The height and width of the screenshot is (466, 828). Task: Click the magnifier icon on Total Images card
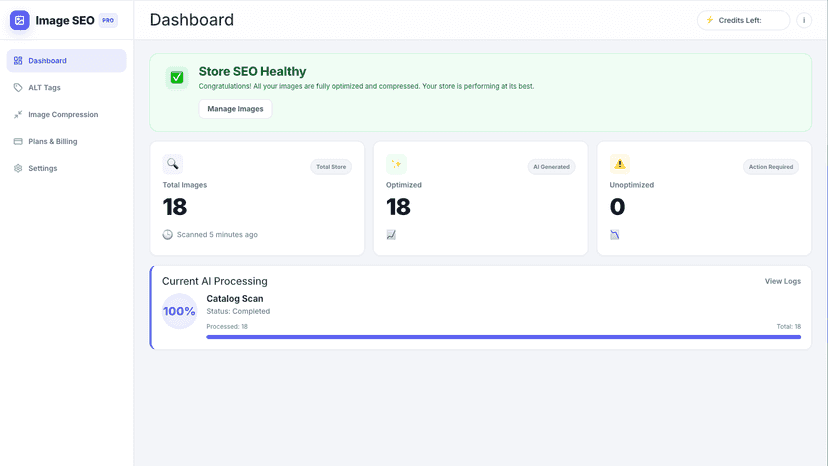pos(173,164)
